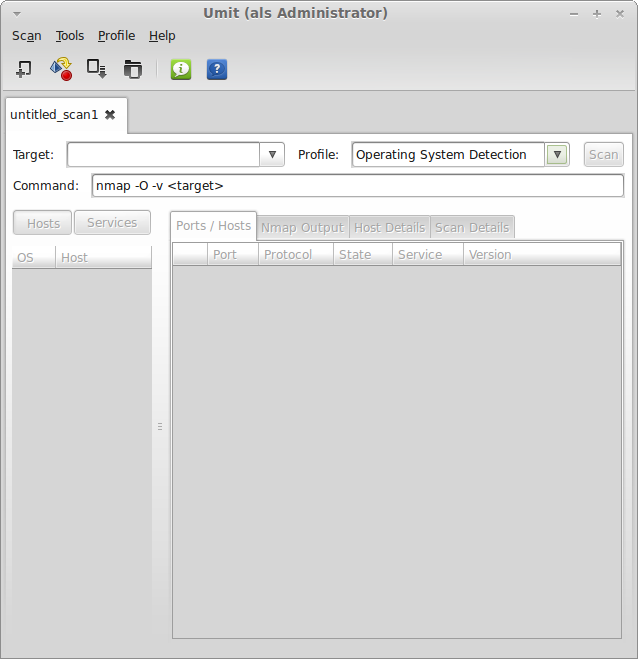Screen dimensions: 638x659
Task: Sort by the Port column header
Action: [x=233, y=254]
